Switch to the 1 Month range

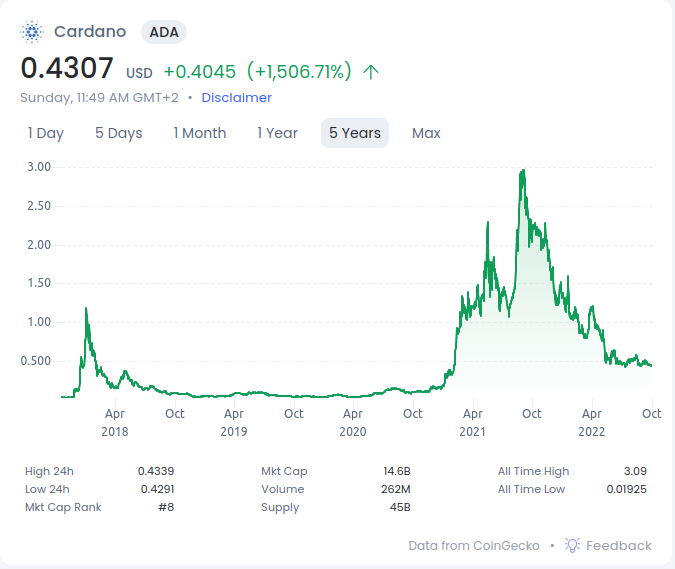(x=200, y=133)
